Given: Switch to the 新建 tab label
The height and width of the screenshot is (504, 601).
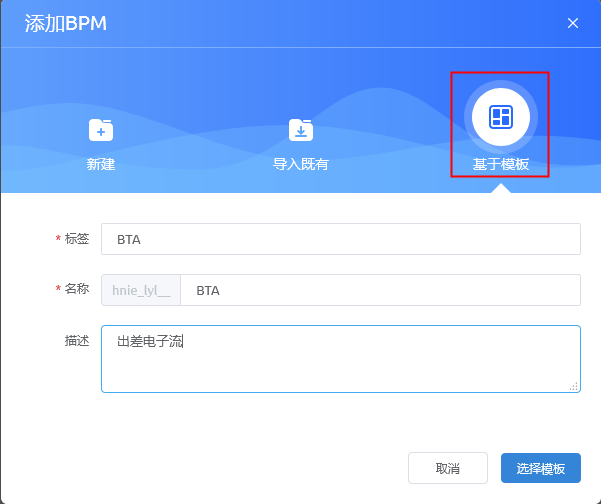Looking at the screenshot, I should 101,164.
